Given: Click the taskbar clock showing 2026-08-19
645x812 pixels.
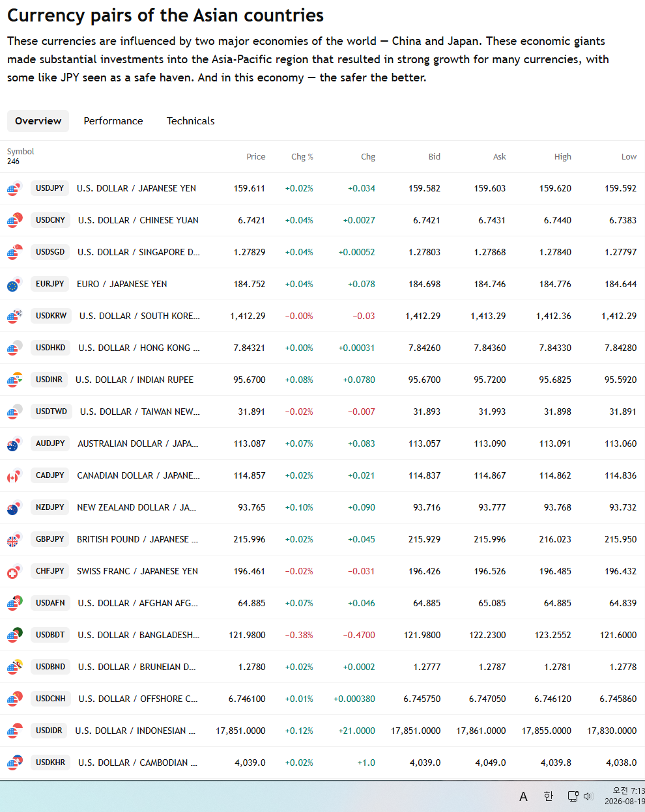Looking at the screenshot, I should [x=624, y=796].
